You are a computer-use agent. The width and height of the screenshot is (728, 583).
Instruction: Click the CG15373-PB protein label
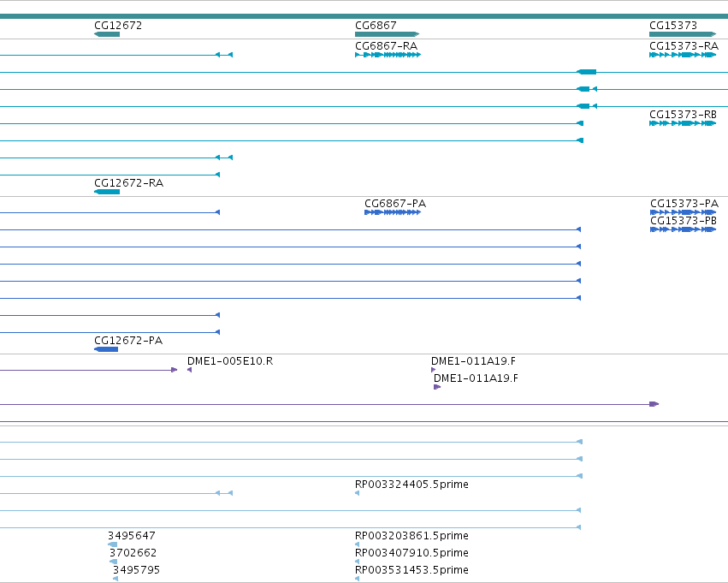coord(684,221)
